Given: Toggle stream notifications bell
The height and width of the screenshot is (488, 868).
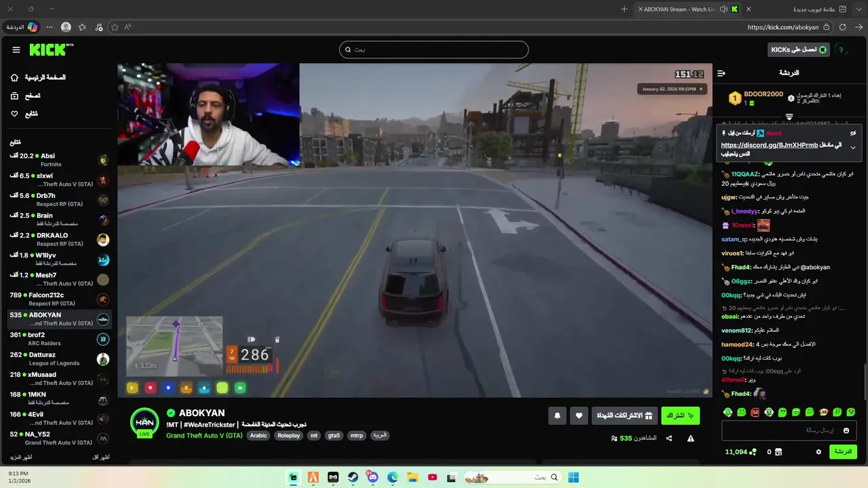Looking at the screenshot, I should tap(557, 415).
